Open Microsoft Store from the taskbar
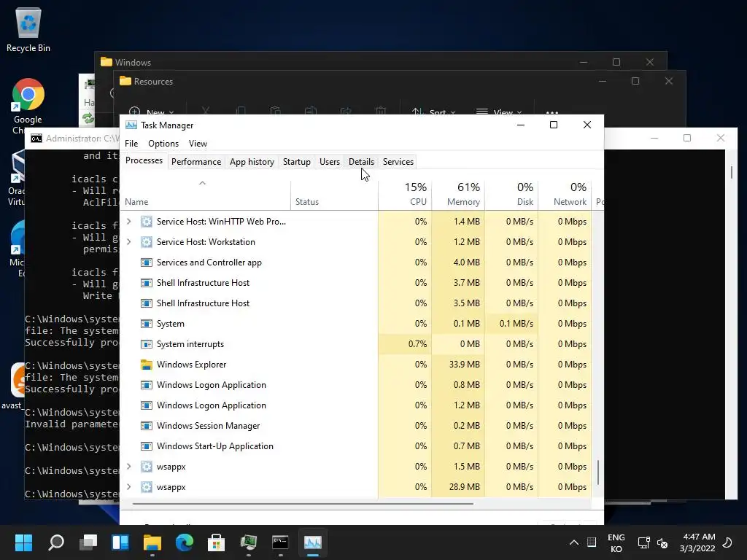Viewport: 747px width, 560px height. (216, 542)
